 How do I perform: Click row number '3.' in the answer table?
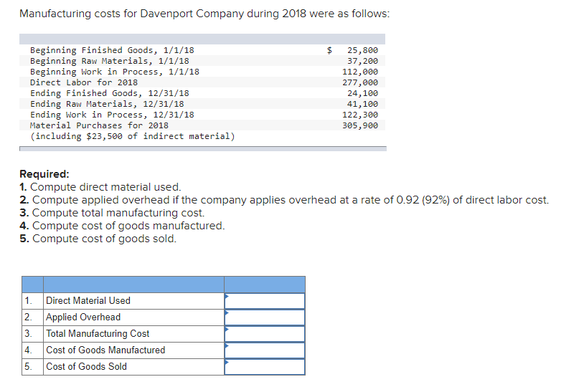tap(28, 334)
